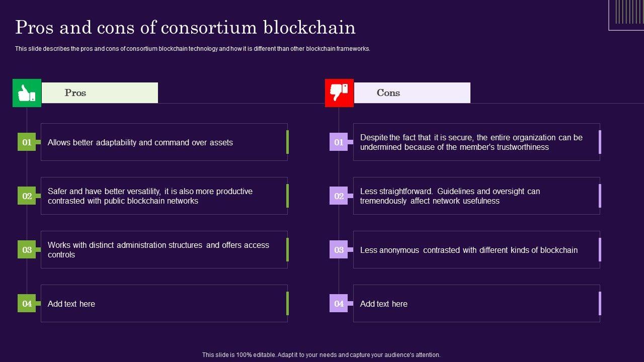
Task: Select the green 02 number badge
Action: 27,196
